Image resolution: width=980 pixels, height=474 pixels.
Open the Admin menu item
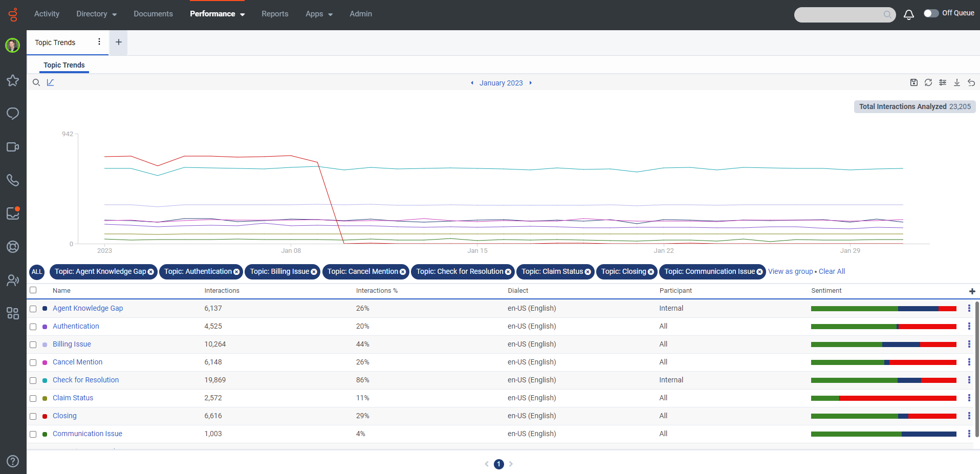[361, 14]
